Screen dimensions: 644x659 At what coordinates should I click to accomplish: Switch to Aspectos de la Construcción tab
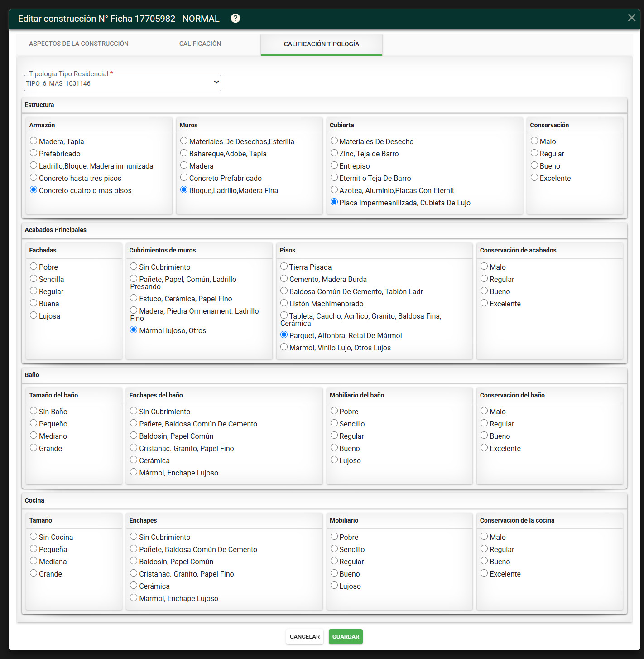79,44
